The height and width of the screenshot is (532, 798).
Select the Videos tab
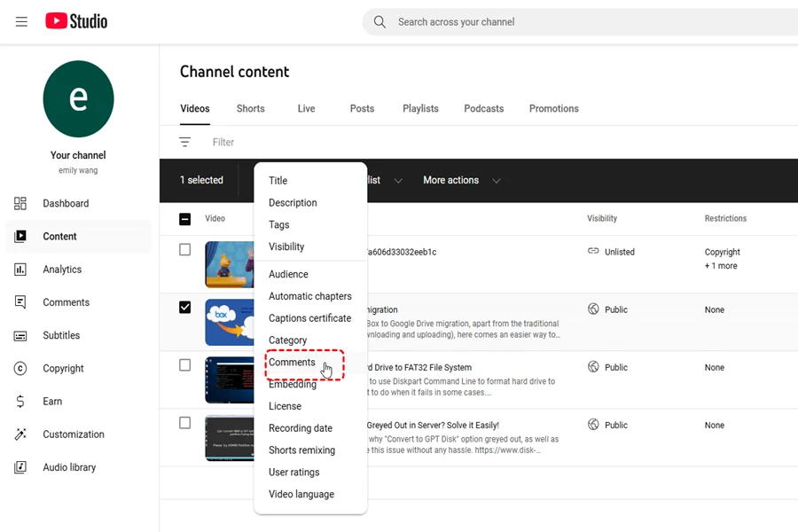point(195,108)
